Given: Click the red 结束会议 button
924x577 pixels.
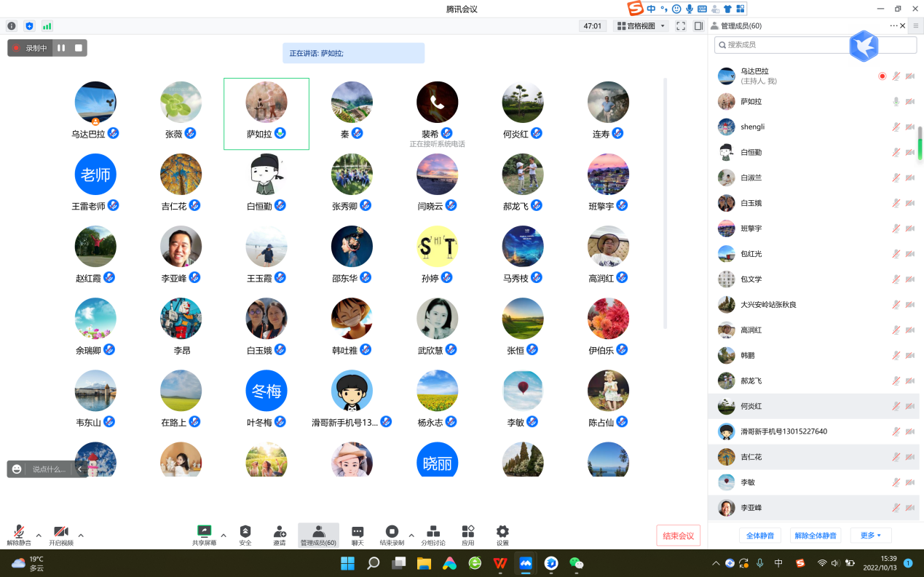Looking at the screenshot, I should coord(678,536).
